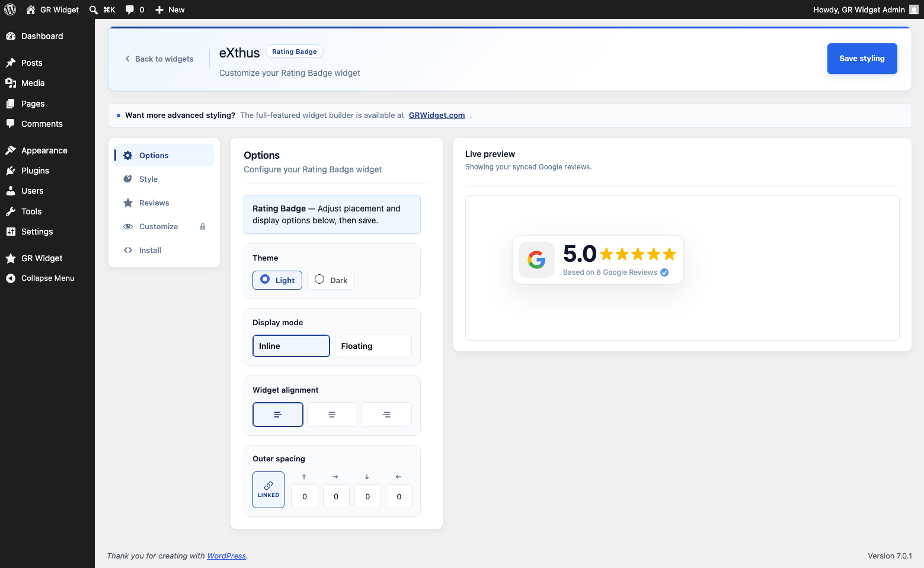Image resolution: width=924 pixels, height=568 pixels.
Task: Click the plus New icon in admin bar
Action: 159,9
